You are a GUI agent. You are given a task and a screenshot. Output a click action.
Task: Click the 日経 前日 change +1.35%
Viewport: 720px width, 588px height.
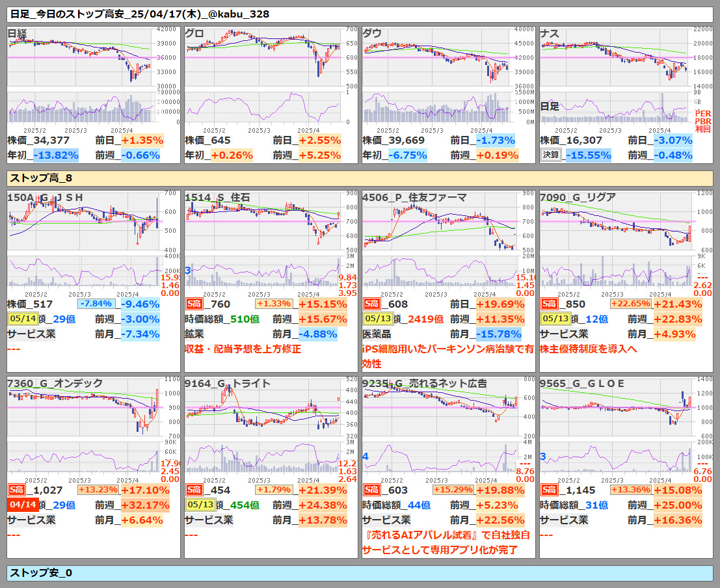(142, 140)
